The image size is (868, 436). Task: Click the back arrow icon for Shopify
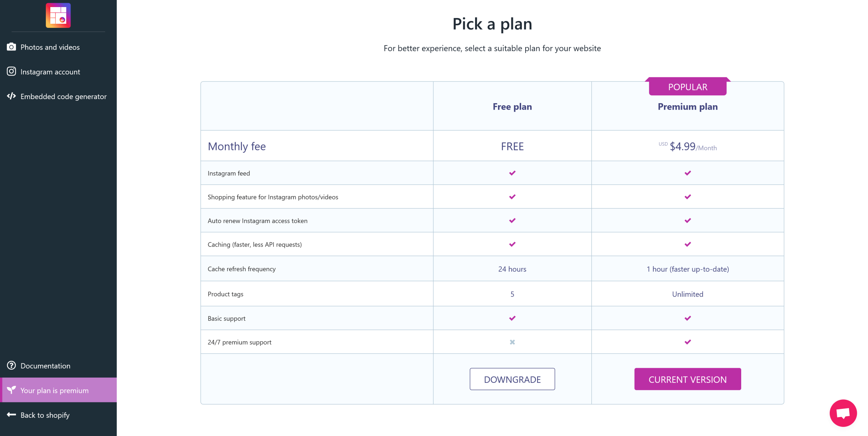pyautogui.click(x=11, y=415)
